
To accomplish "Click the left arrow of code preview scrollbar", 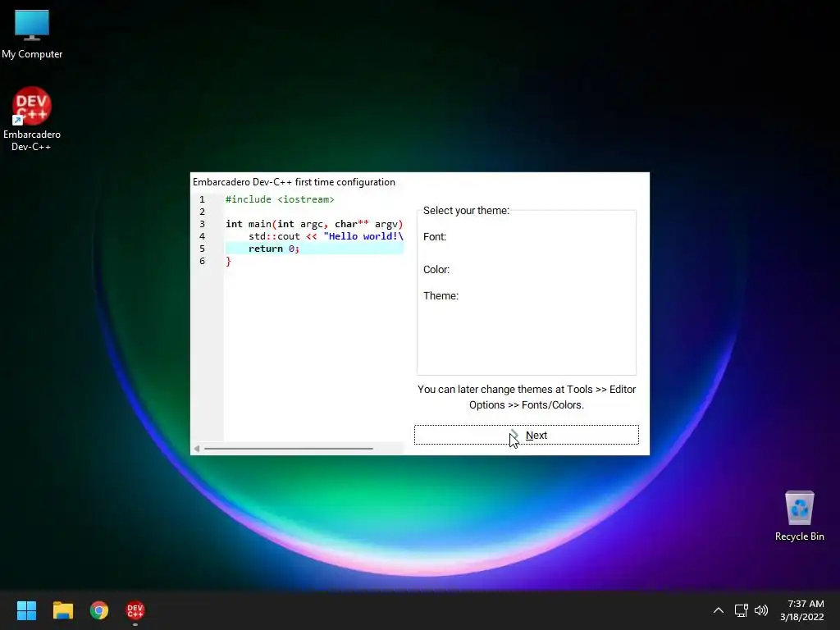I will pyautogui.click(x=197, y=449).
